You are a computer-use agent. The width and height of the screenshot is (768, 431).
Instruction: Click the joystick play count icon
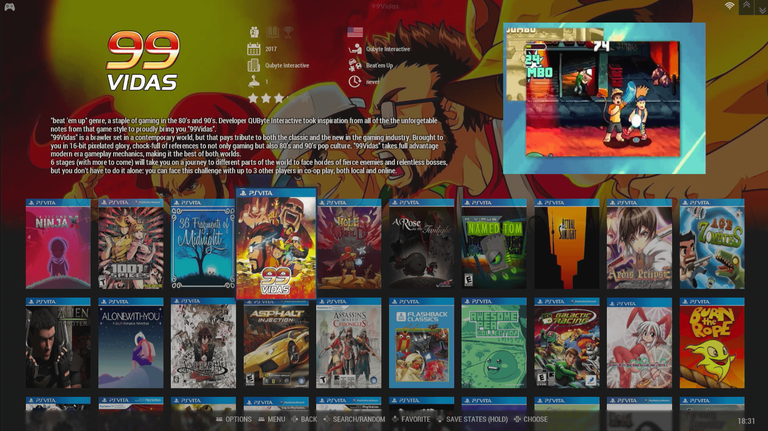(254, 81)
